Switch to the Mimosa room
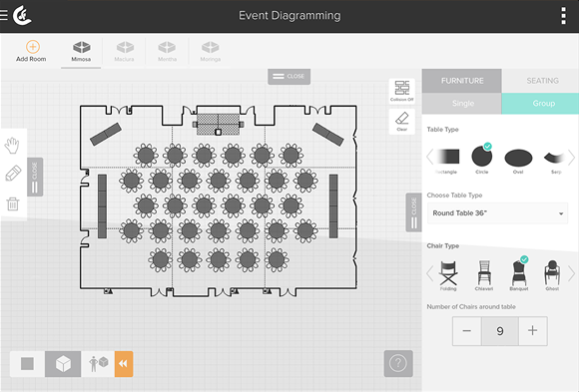 (81, 51)
